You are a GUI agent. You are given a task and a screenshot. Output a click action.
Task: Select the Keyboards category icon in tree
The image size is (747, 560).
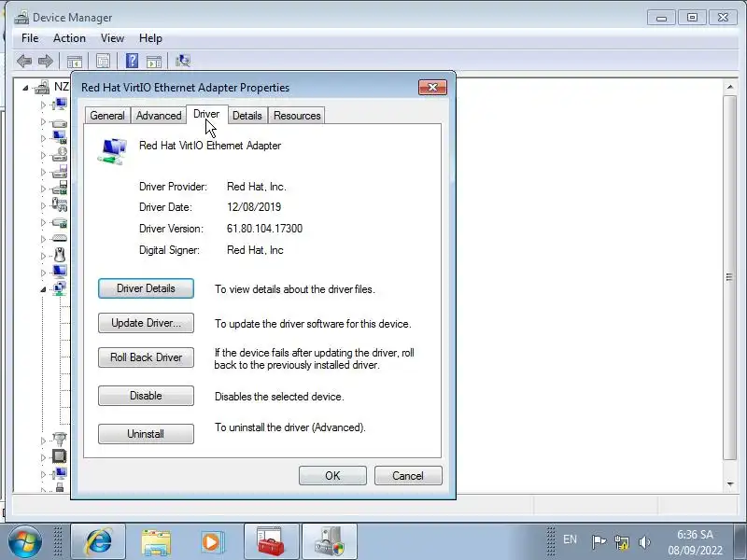pyautogui.click(x=60, y=238)
